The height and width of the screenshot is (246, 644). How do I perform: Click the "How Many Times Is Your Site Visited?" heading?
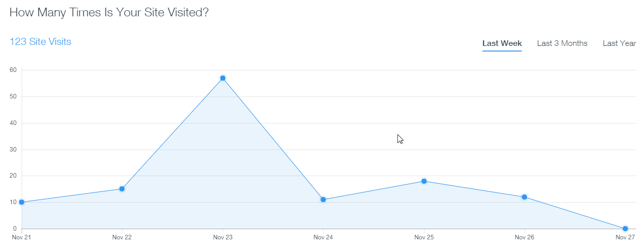click(109, 13)
